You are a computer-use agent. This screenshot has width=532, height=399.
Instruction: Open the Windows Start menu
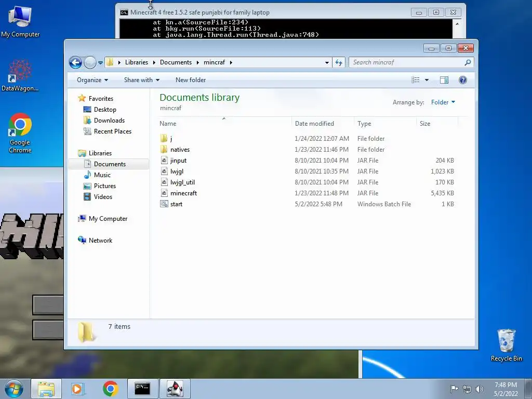14,389
